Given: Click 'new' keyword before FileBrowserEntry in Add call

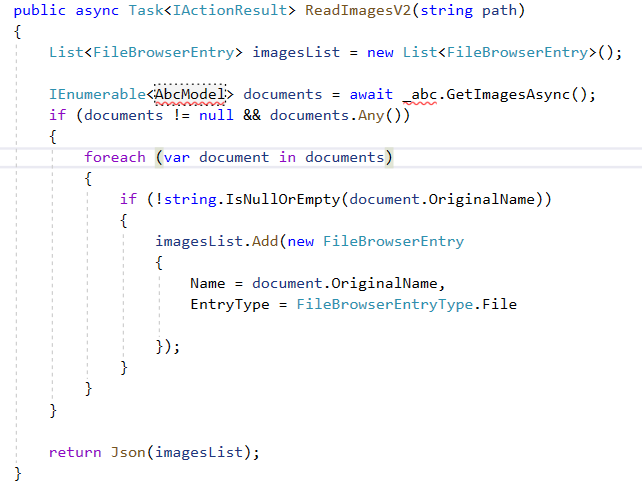Looking at the screenshot, I should click(x=301, y=242).
